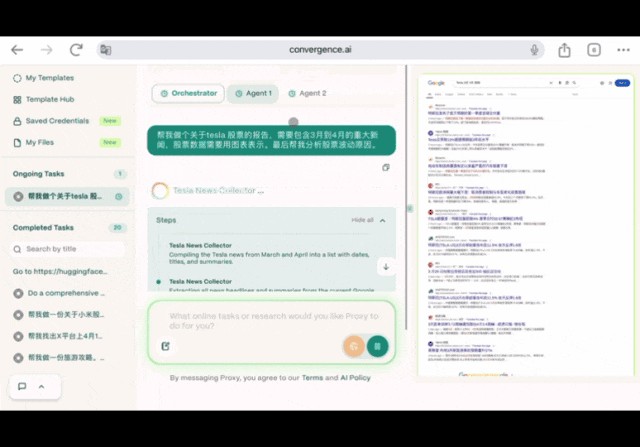Open the translate icon in address bar
The image size is (640, 447).
[x=106, y=50]
